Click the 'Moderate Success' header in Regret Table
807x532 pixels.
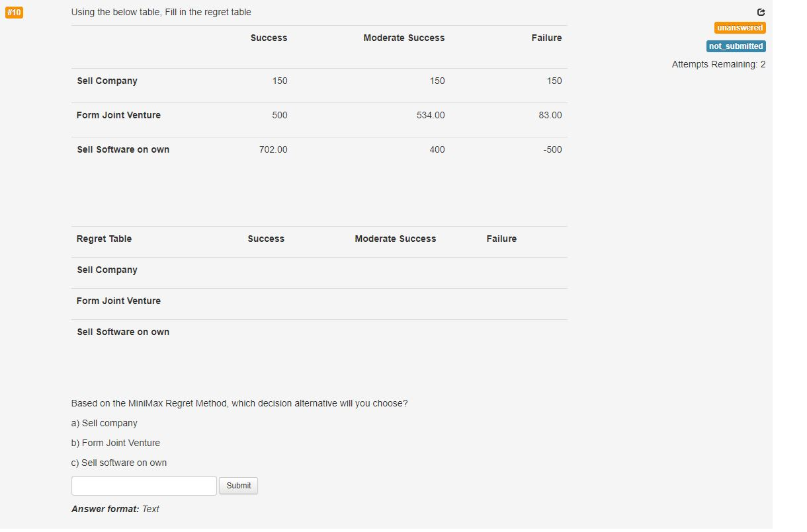pyautogui.click(x=396, y=239)
